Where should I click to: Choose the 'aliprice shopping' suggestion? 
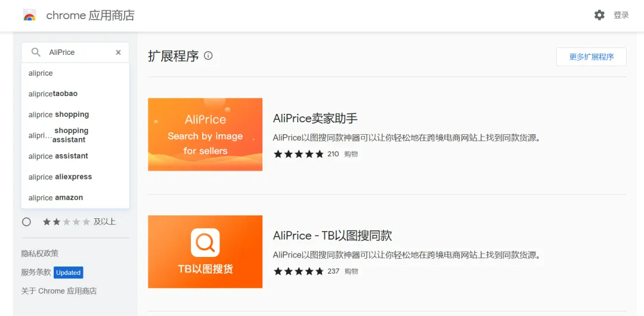(58, 114)
